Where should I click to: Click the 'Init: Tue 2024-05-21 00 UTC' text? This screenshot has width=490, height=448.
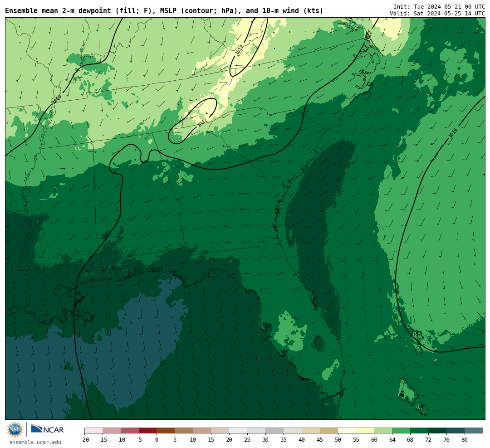click(x=439, y=6)
